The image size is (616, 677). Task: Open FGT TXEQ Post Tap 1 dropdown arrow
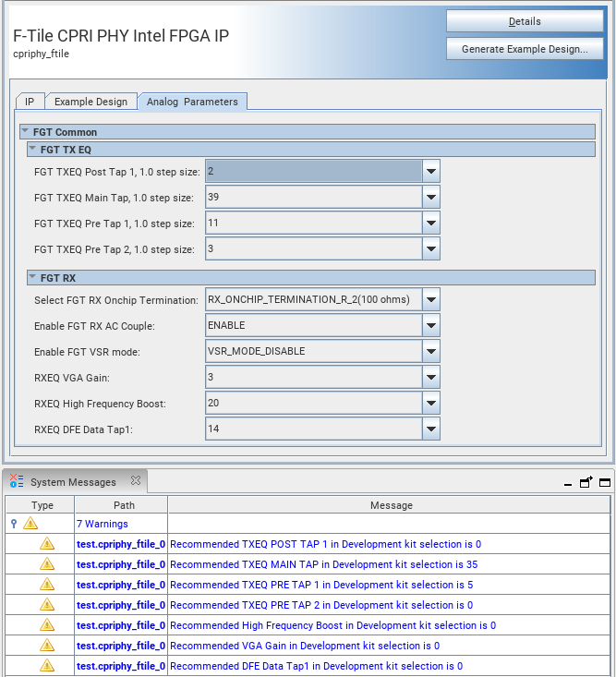[x=430, y=172]
